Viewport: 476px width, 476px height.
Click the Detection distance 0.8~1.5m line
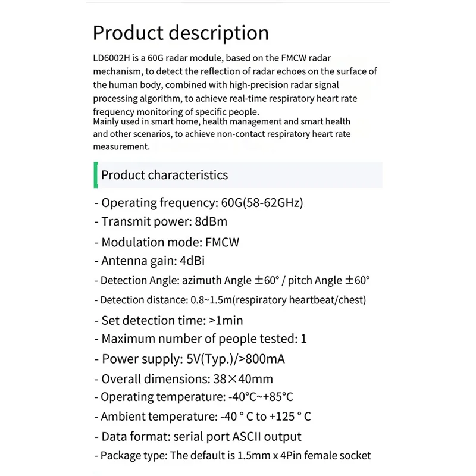pos(230,300)
